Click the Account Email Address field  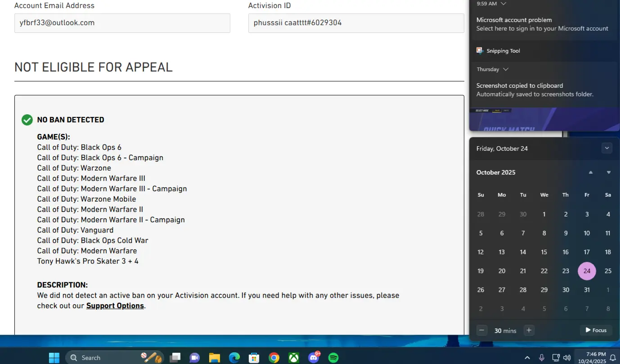pos(122,23)
